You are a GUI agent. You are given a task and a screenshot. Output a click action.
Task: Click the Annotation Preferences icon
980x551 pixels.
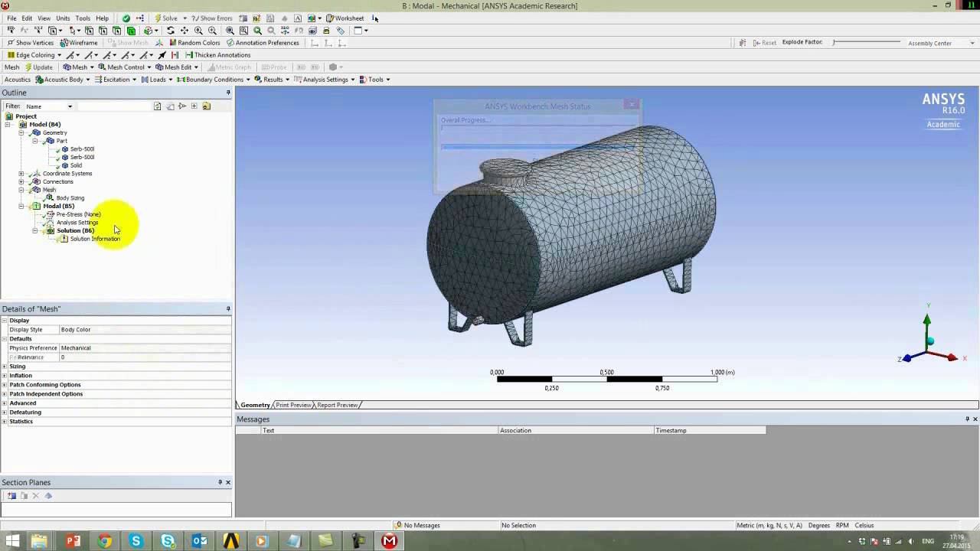(x=230, y=43)
